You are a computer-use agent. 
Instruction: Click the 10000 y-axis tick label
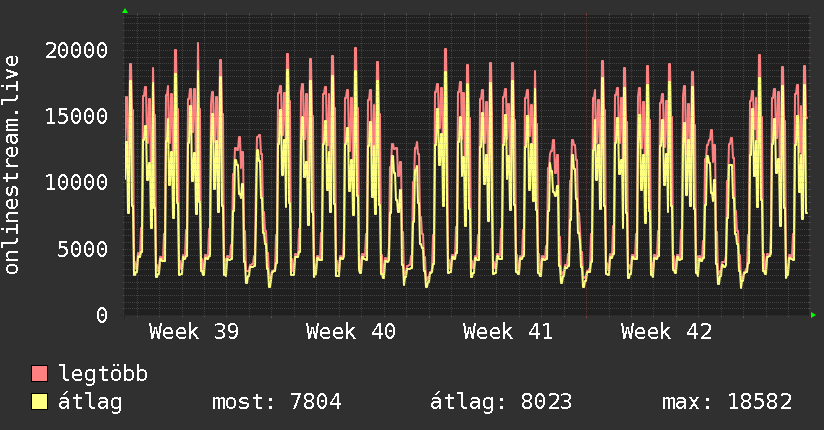(x=78, y=182)
